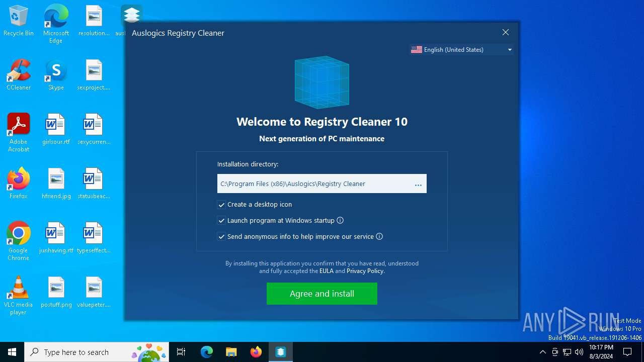Click Agree and install button
The width and height of the screenshot is (644, 362).
pyautogui.click(x=322, y=294)
